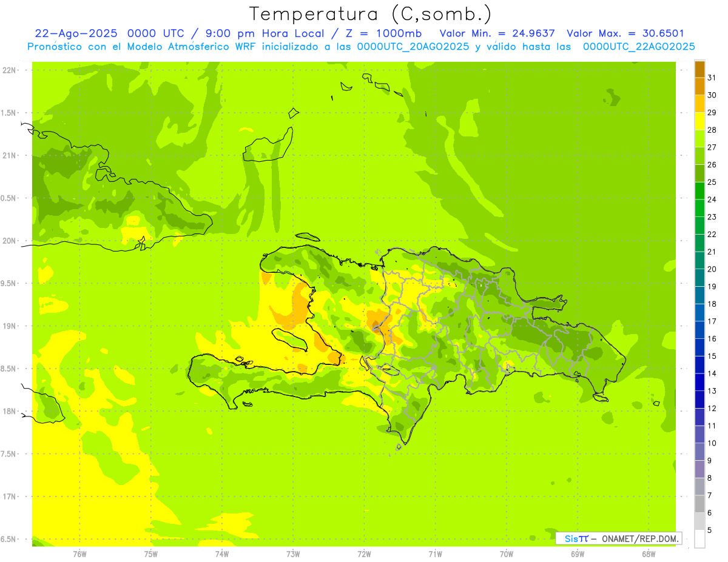The width and height of the screenshot is (728, 562).
Task: Click the '20' value on the color scale
Action: (x=712, y=269)
